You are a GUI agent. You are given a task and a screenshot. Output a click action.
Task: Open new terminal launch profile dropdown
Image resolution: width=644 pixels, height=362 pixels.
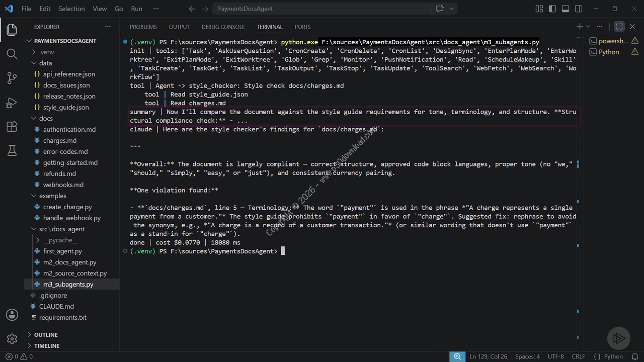point(588,27)
